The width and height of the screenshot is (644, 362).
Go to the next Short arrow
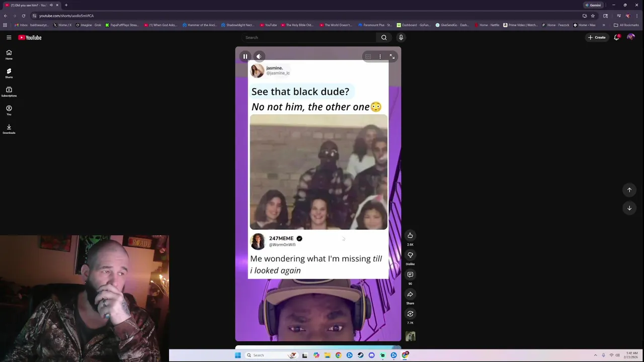(629, 208)
